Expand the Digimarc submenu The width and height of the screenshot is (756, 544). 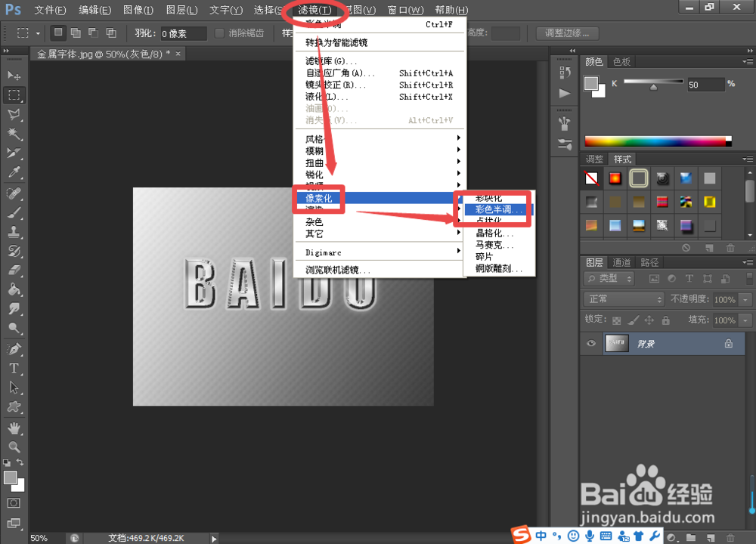click(x=379, y=252)
